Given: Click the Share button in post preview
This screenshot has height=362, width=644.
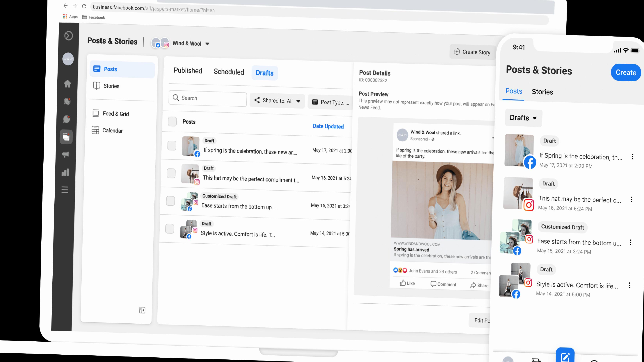Looking at the screenshot, I should [479, 285].
